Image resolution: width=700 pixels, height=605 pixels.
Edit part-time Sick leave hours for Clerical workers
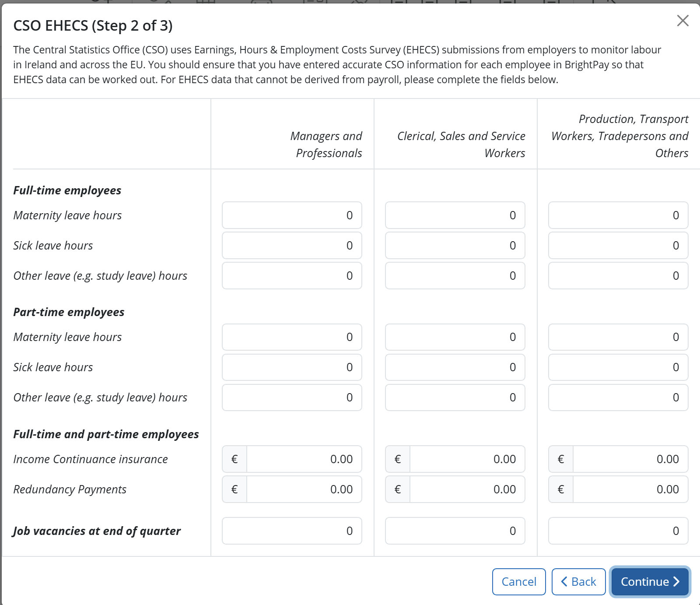pos(455,367)
